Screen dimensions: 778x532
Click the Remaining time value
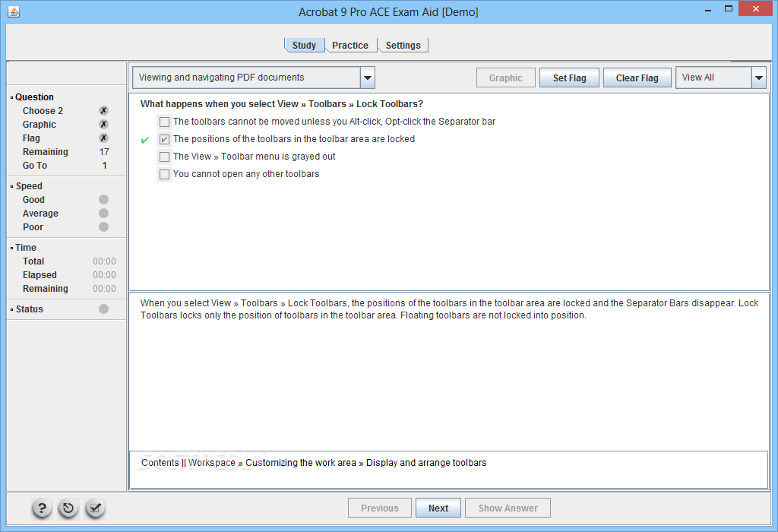(104, 289)
